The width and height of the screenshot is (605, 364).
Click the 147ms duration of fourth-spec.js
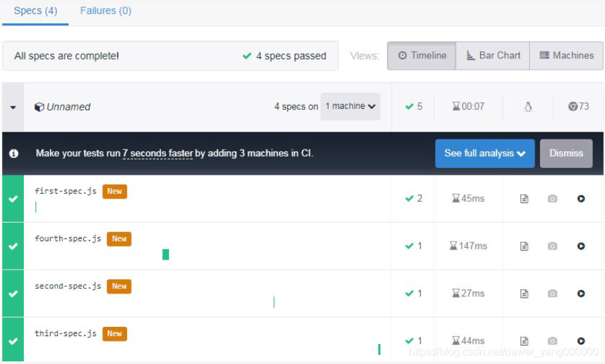coord(469,246)
